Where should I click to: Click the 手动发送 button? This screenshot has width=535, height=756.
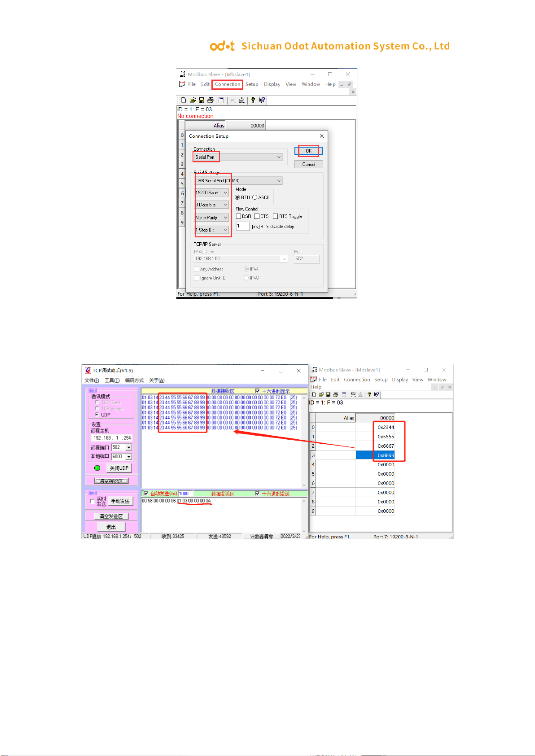coord(120,501)
